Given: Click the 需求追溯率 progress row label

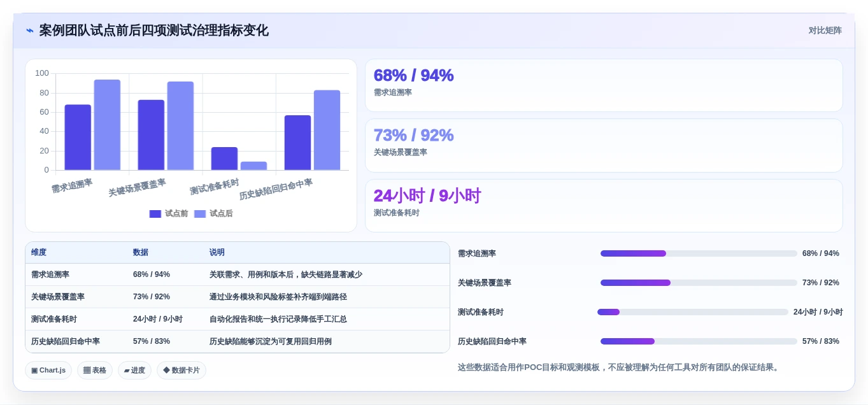Looking at the screenshot, I should click(477, 253).
